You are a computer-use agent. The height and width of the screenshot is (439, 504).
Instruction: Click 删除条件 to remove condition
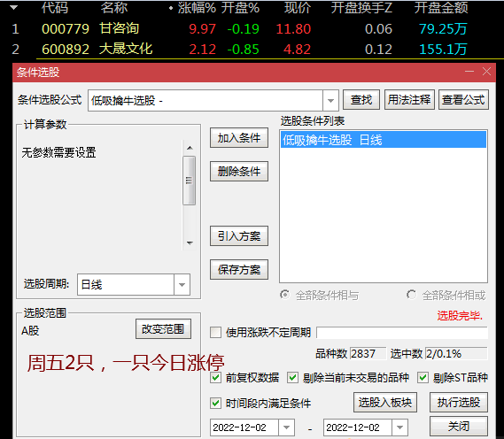point(239,172)
